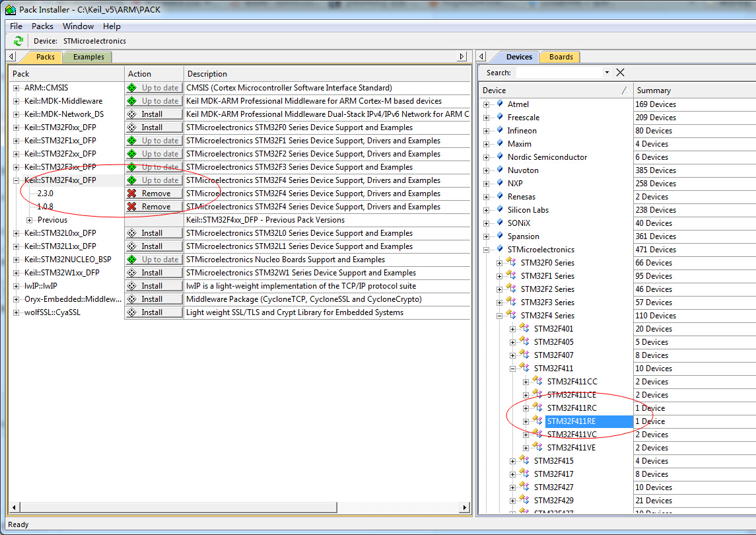
Task: Expand the STM32F411RE device node
Action: (526, 421)
